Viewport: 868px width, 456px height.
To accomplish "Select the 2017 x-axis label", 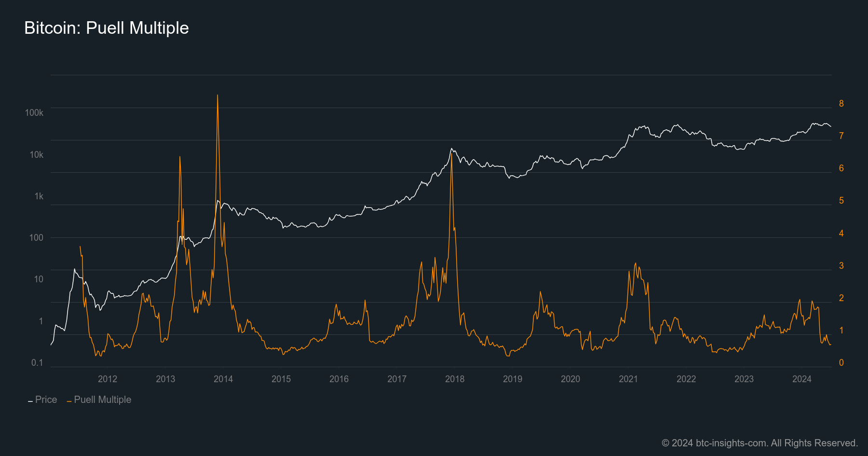I will (x=397, y=379).
